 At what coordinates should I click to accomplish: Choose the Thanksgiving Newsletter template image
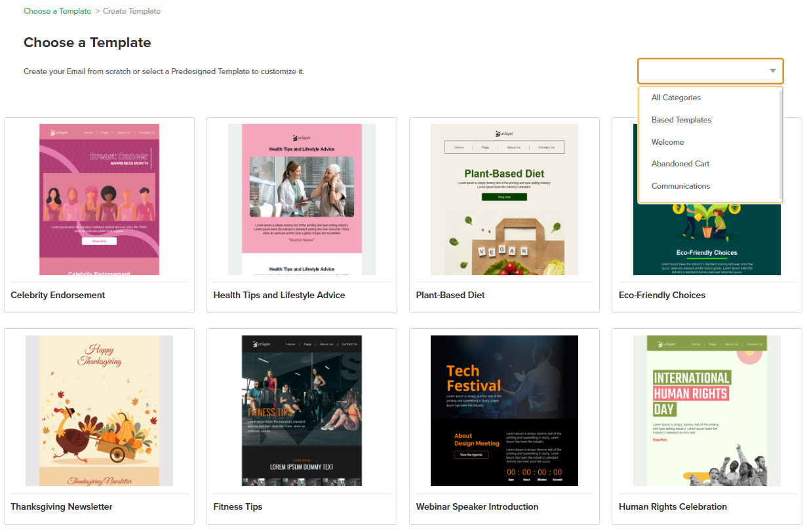99,411
